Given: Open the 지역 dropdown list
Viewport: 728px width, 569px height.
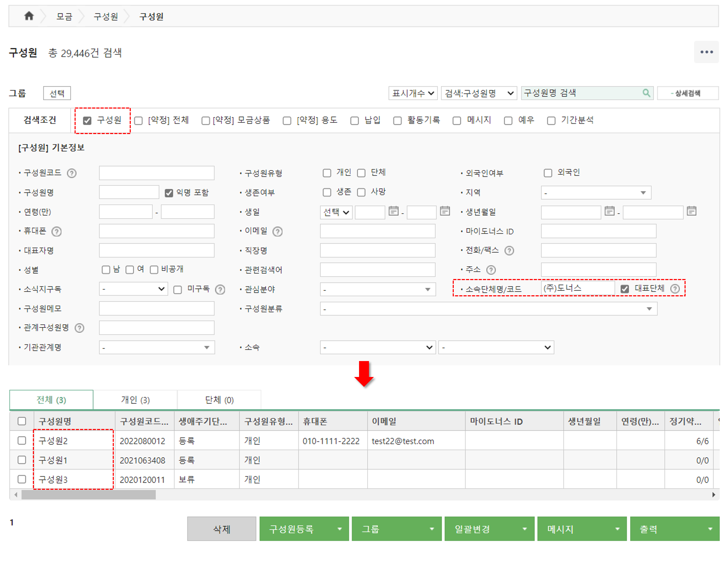Looking at the screenshot, I should point(596,193).
